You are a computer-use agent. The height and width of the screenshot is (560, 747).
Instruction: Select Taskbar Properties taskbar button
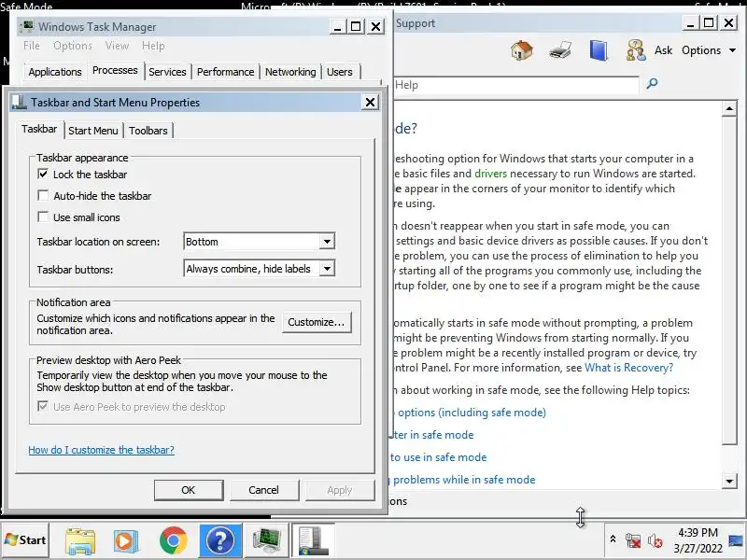click(x=313, y=540)
